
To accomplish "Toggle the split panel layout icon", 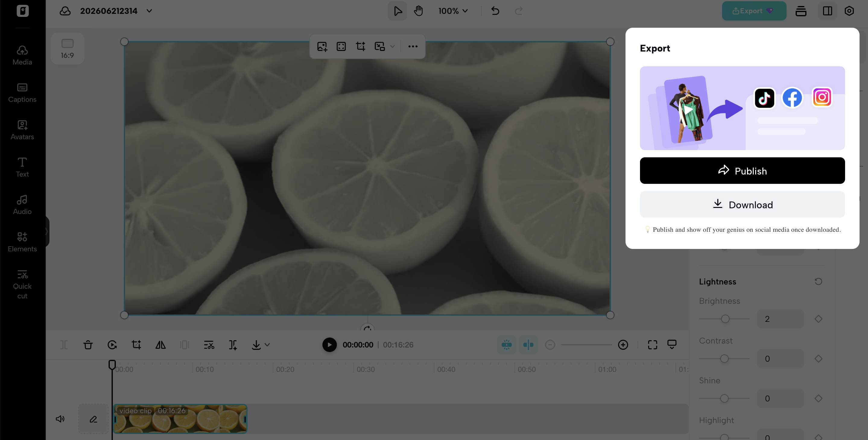I will coord(828,11).
